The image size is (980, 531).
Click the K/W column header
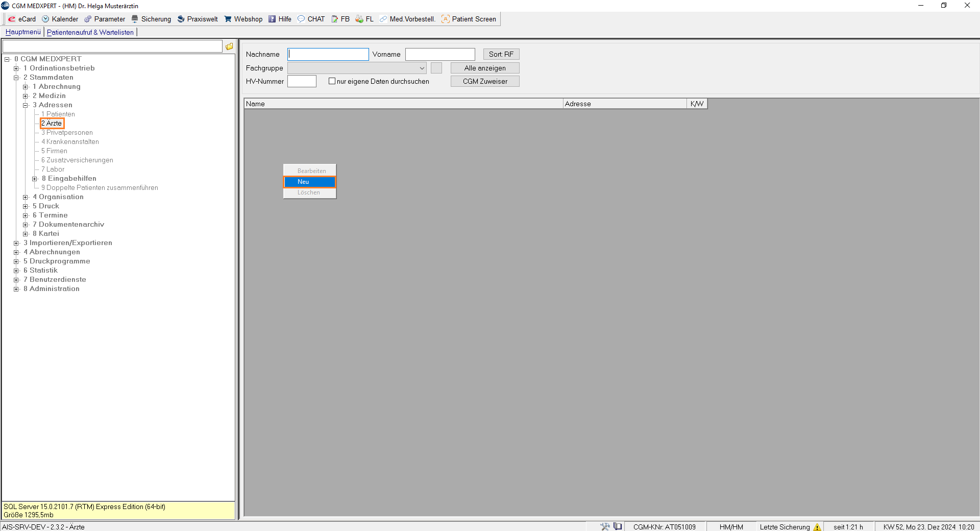(x=697, y=104)
